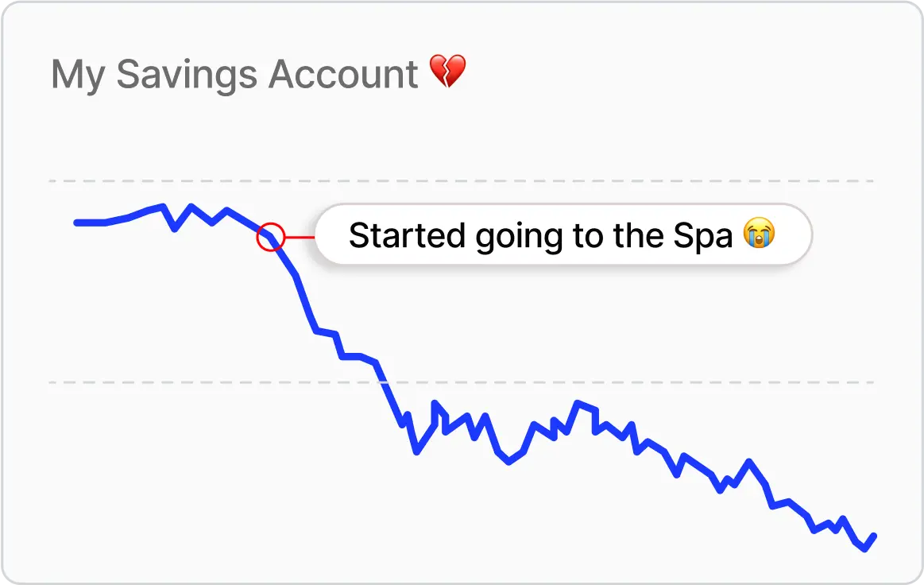The height and width of the screenshot is (585, 924).
Task: Click the crying face emoji in annotation
Action: [760, 234]
